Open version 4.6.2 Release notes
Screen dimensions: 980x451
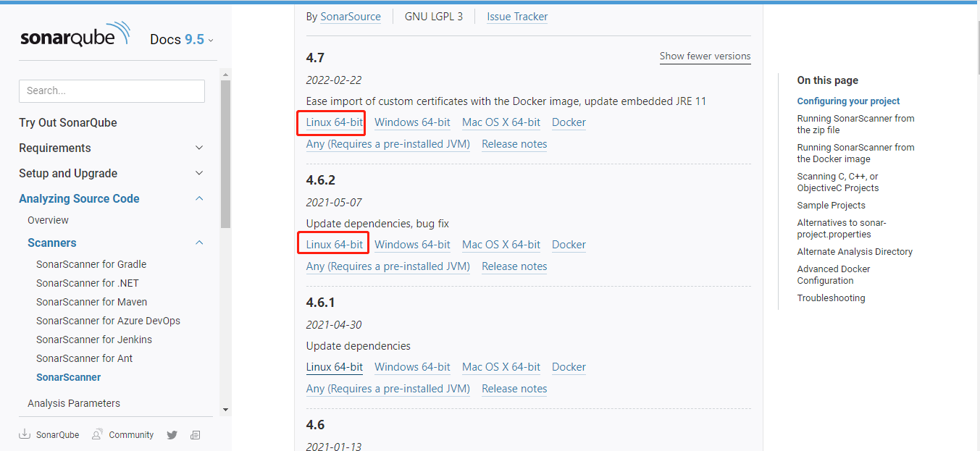pyautogui.click(x=514, y=266)
